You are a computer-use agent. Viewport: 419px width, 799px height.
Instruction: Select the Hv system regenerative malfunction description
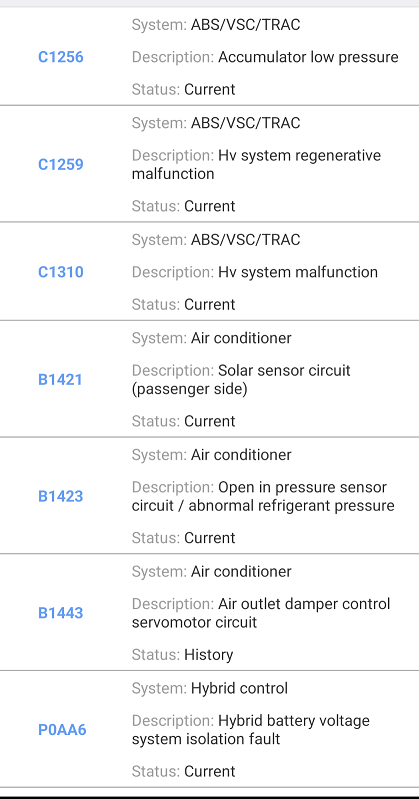click(256, 165)
